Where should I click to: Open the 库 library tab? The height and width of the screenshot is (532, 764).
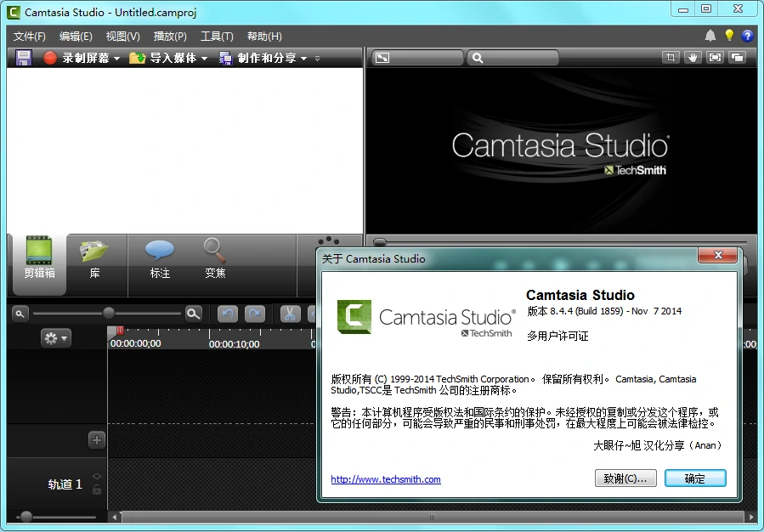94,258
